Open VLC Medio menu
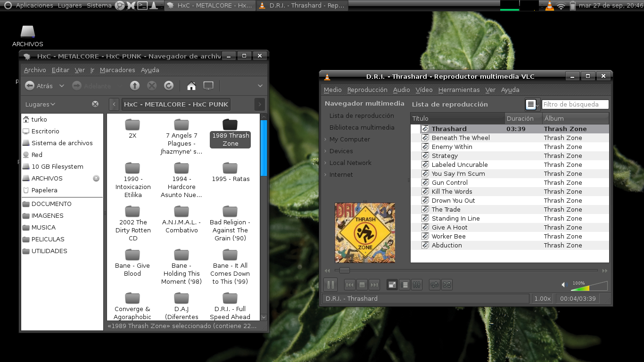 (333, 90)
